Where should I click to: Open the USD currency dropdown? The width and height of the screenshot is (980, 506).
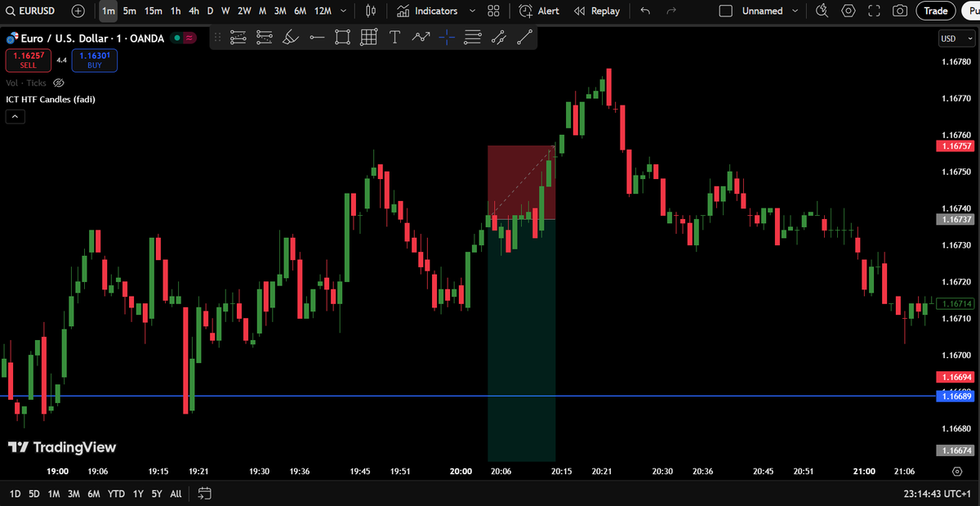955,38
